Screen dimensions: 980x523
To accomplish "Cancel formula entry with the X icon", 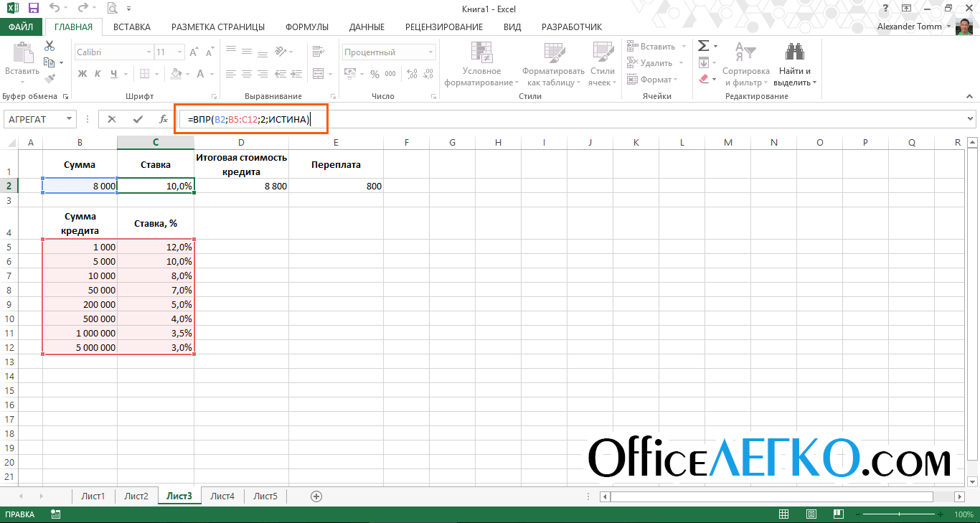I will pyautogui.click(x=112, y=119).
